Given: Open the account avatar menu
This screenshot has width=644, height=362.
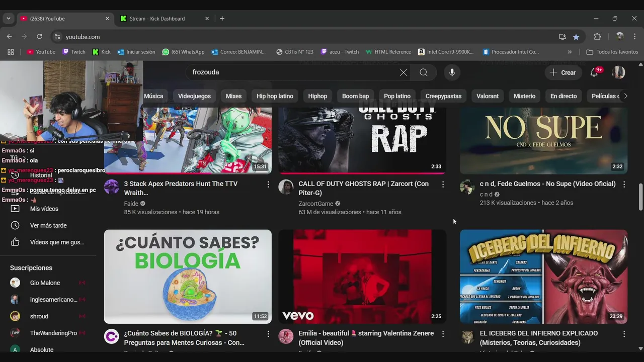Looking at the screenshot, I should click(618, 72).
